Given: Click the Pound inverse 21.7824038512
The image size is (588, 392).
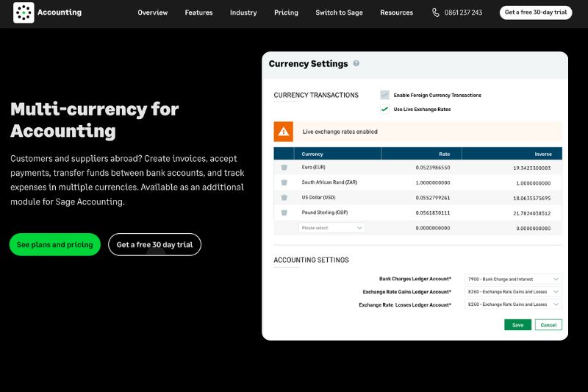Looking at the screenshot, I should (531, 213).
